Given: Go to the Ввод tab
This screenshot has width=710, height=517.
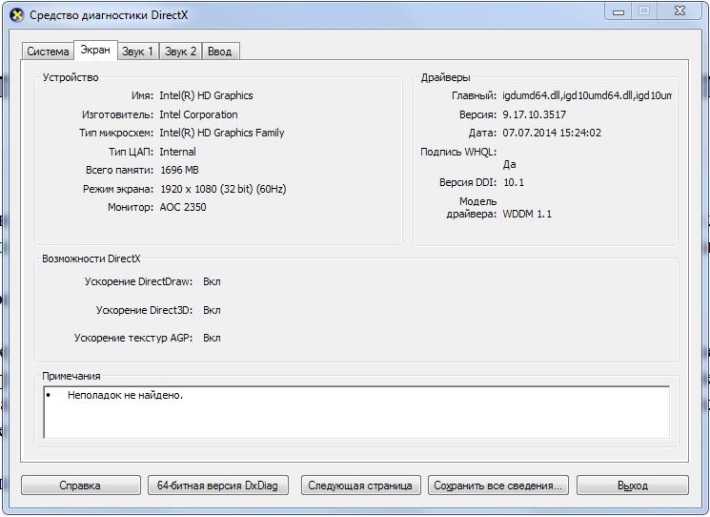Looking at the screenshot, I should pyautogui.click(x=220, y=51).
